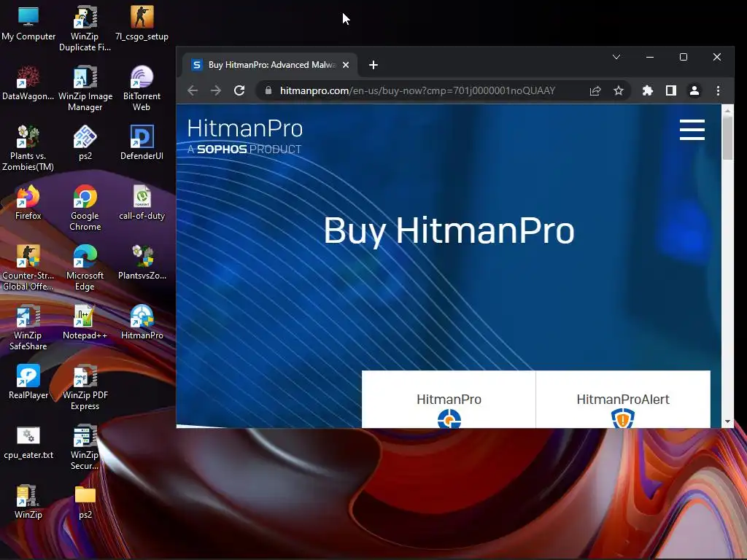Reload the HitmanPro page
The height and width of the screenshot is (560, 747).
point(239,90)
